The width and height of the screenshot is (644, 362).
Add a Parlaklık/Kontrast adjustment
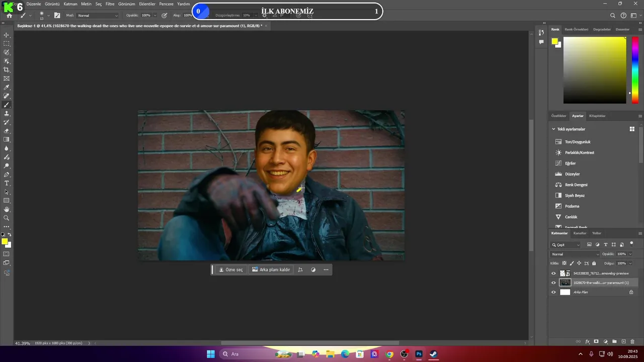click(x=580, y=152)
